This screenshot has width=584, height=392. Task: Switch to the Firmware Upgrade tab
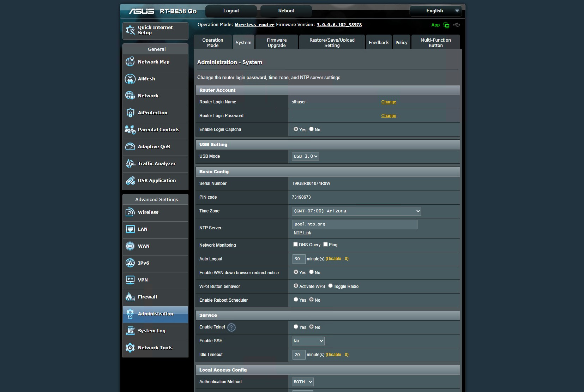pyautogui.click(x=277, y=43)
